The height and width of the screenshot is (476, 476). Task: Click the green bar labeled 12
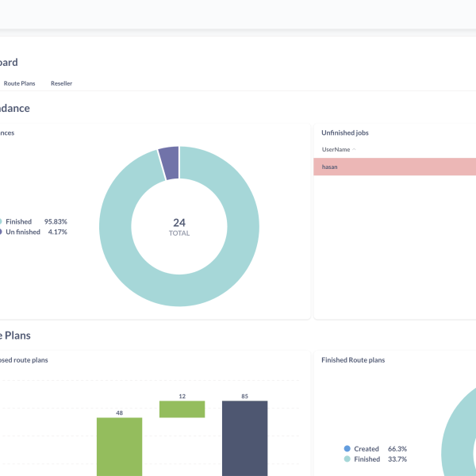point(182,409)
